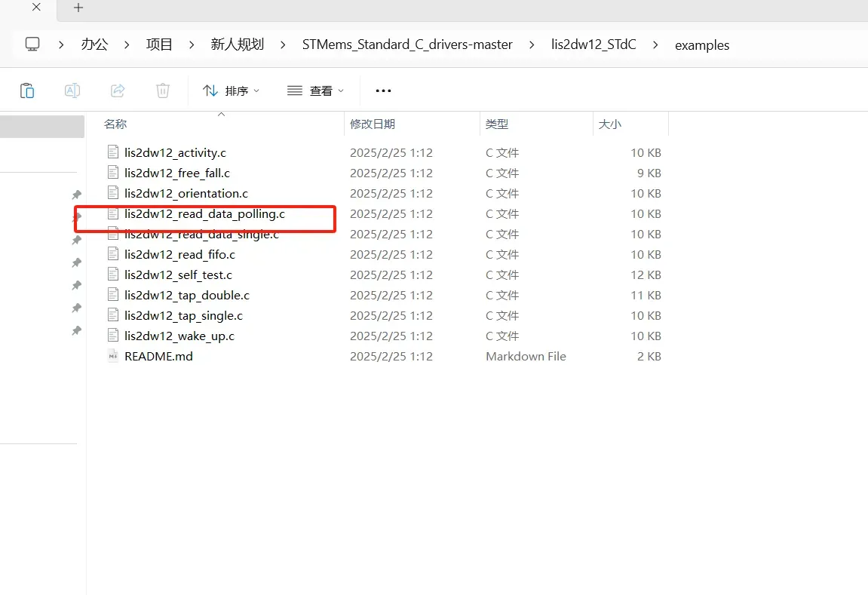Open the 查看 view dropdown
This screenshot has width=868, height=595.
pos(315,90)
